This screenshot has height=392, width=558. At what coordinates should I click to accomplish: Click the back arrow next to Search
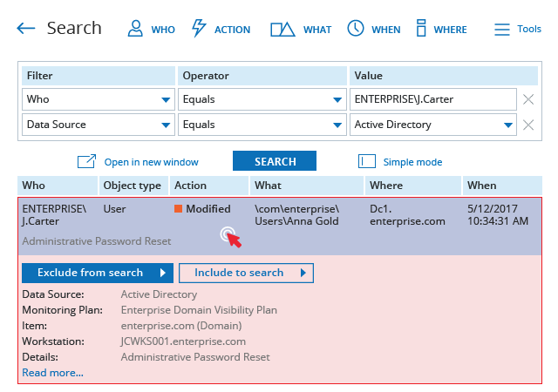26,29
